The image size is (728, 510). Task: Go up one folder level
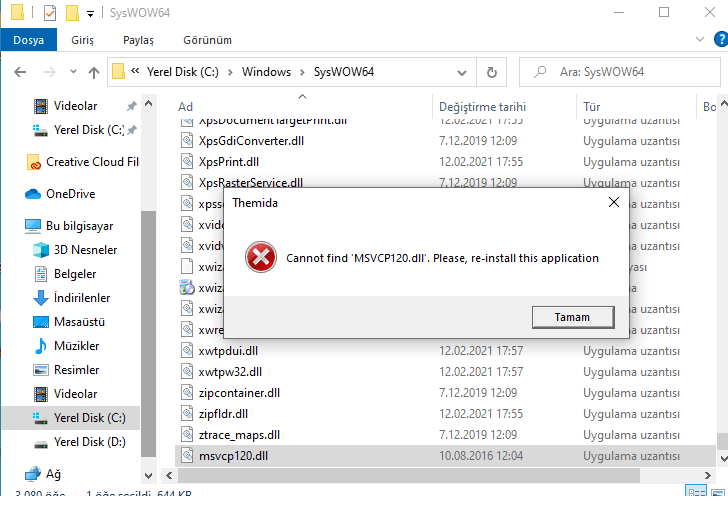click(94, 72)
